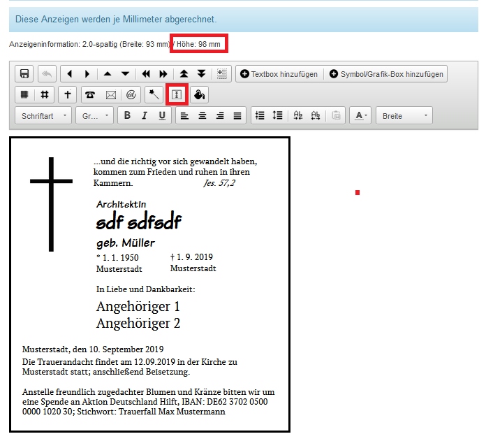This screenshot has width=486, height=448.
Task: Click the 'Angehöriger 1' line
Action: pos(138,307)
